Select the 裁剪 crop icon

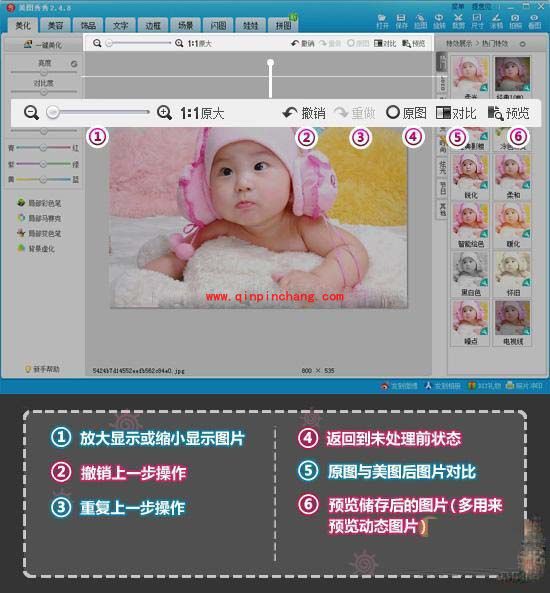(458, 22)
